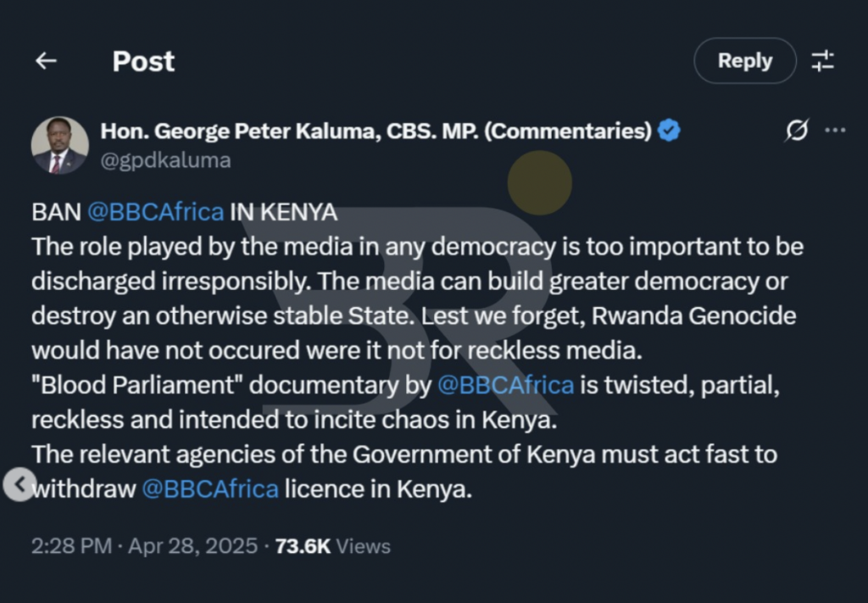
Task: Click @BBCAfrica mention before "licence in Kenya"
Action: pyautogui.click(x=210, y=489)
